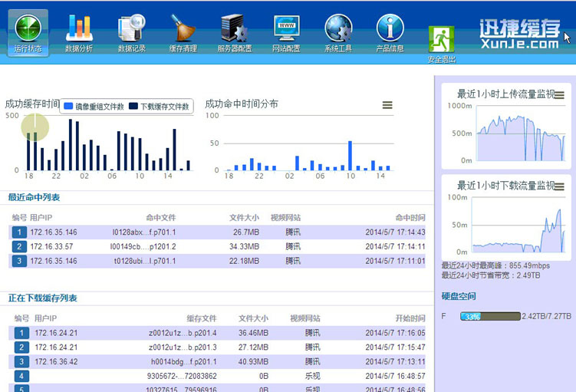
Task: Select download row badge 3 for 172.16.36.42
Action: pyautogui.click(x=21, y=361)
